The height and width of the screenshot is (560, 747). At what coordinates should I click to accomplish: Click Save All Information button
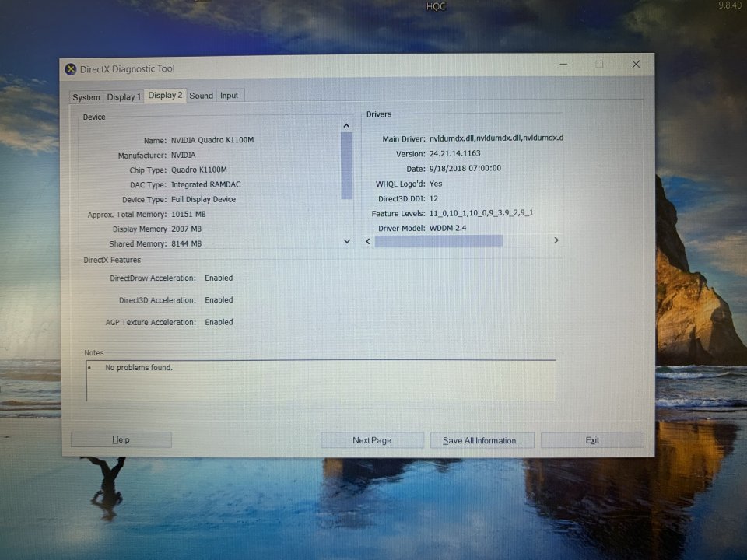[x=482, y=440]
